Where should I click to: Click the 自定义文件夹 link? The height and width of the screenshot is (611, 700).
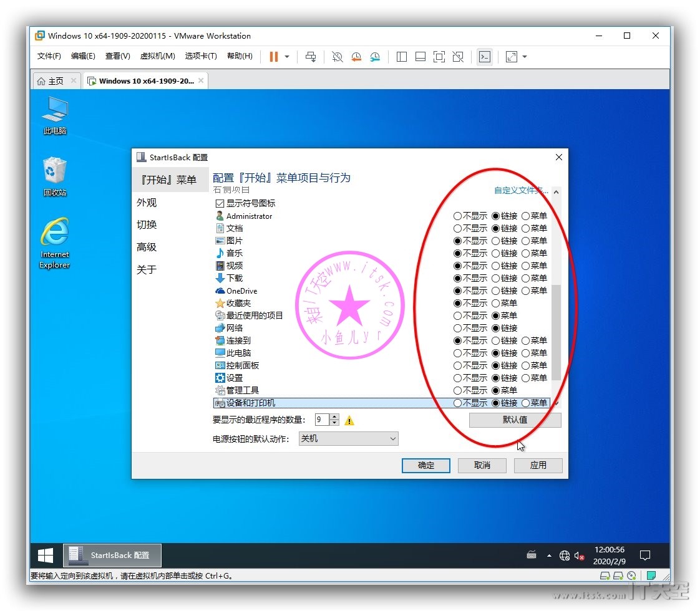521,190
